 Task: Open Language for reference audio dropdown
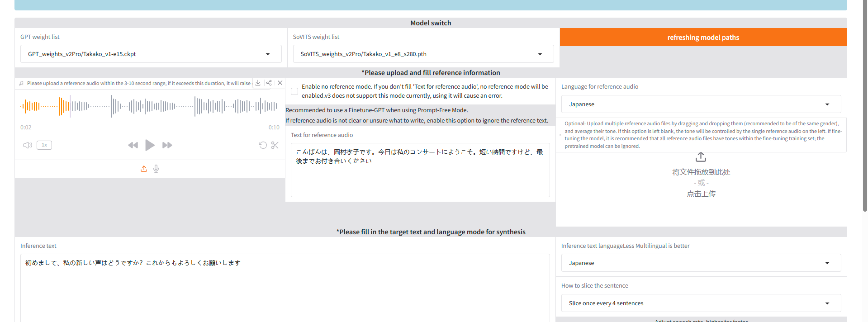pyautogui.click(x=701, y=104)
